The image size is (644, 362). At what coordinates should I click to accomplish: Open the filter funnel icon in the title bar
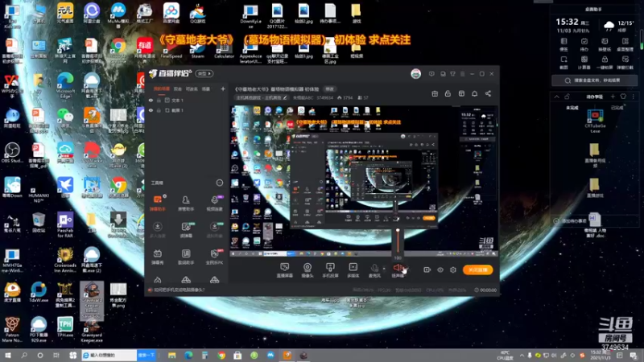tap(452, 74)
